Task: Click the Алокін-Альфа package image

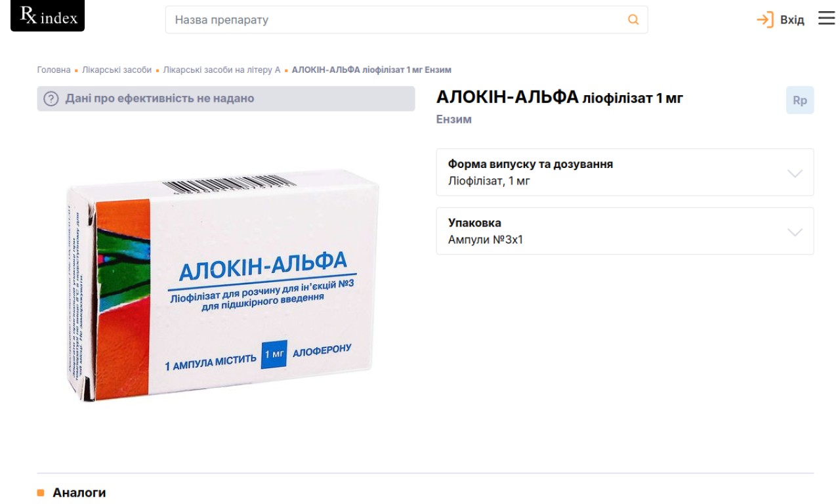Action: 223,283
